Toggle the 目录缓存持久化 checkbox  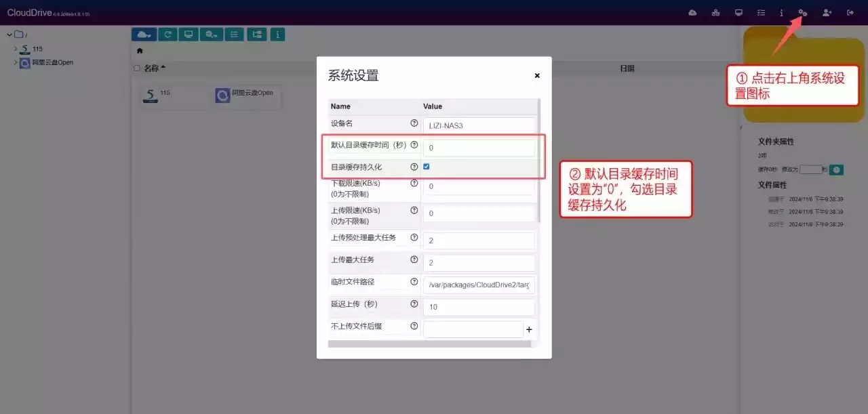(x=427, y=167)
